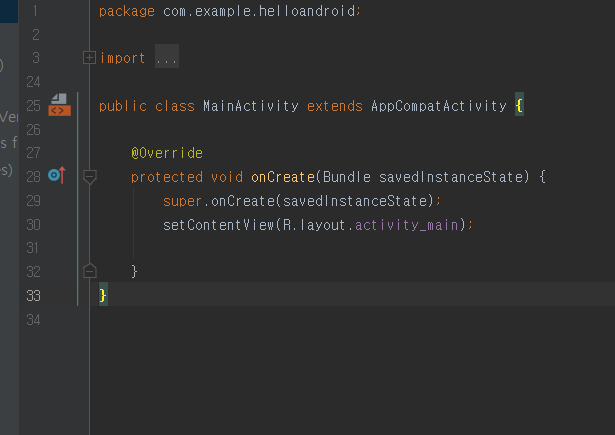Viewport: 615px width, 435px height.
Task: Click the highlighted opening brace of the class
Action: click(519, 106)
